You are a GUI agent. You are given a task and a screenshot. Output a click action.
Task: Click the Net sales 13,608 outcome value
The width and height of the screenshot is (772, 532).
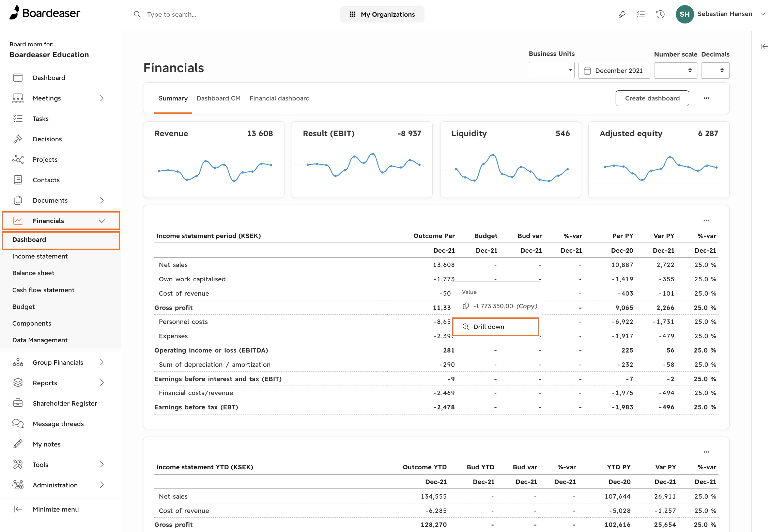coord(444,265)
